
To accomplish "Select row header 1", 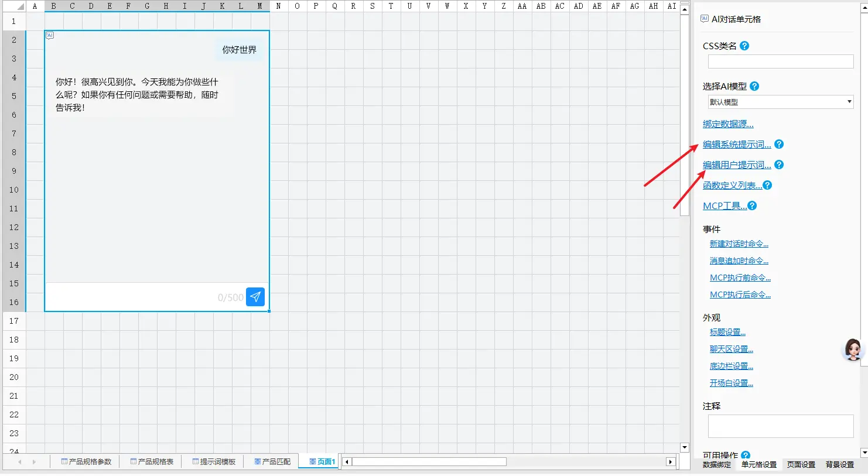I will coord(14,21).
